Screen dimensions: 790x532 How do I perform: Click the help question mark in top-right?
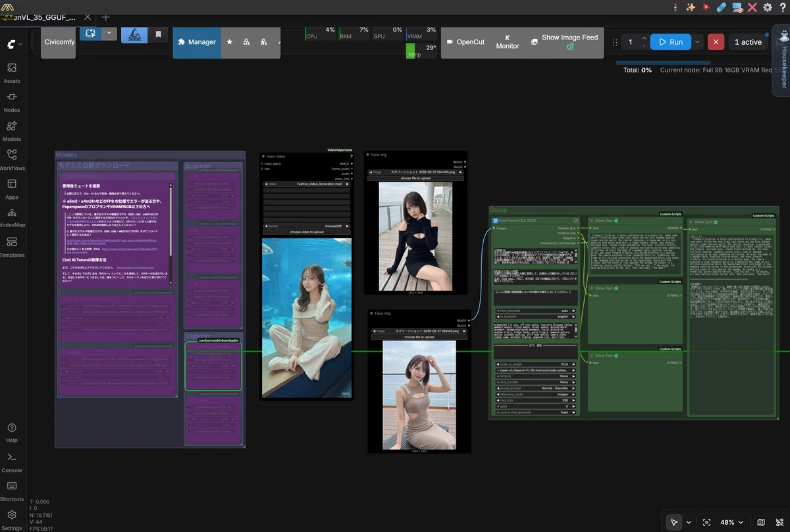coord(781,7)
